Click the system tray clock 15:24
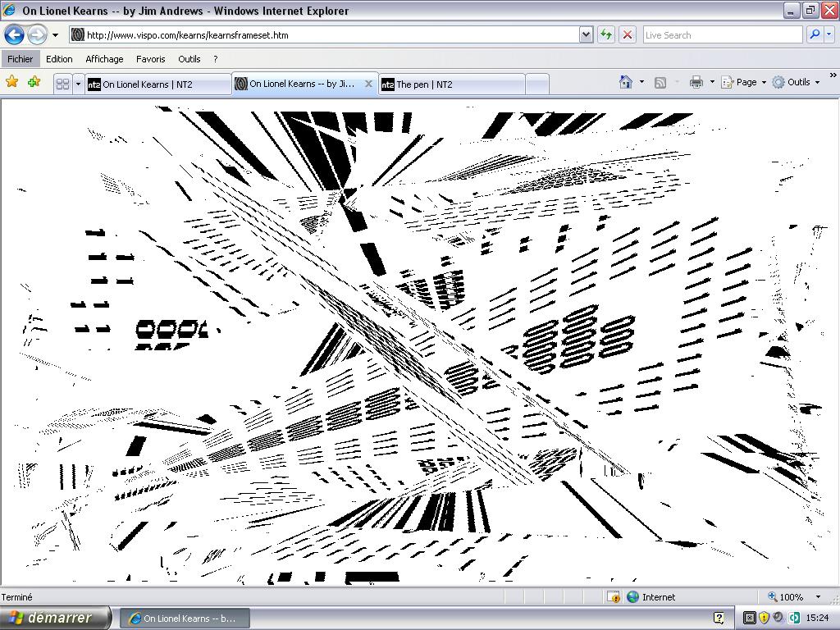 [x=818, y=618]
